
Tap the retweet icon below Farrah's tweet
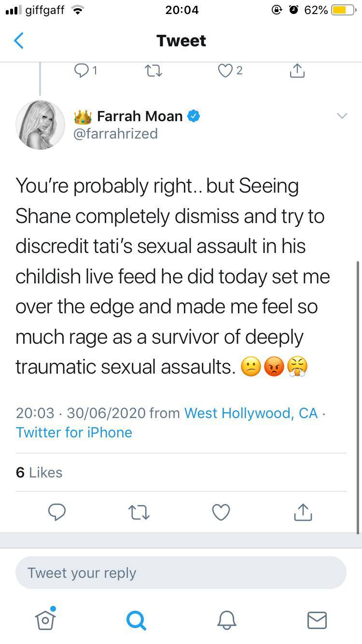[139, 512]
